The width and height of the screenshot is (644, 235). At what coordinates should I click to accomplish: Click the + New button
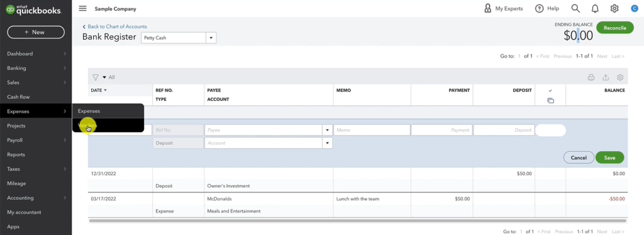36,32
